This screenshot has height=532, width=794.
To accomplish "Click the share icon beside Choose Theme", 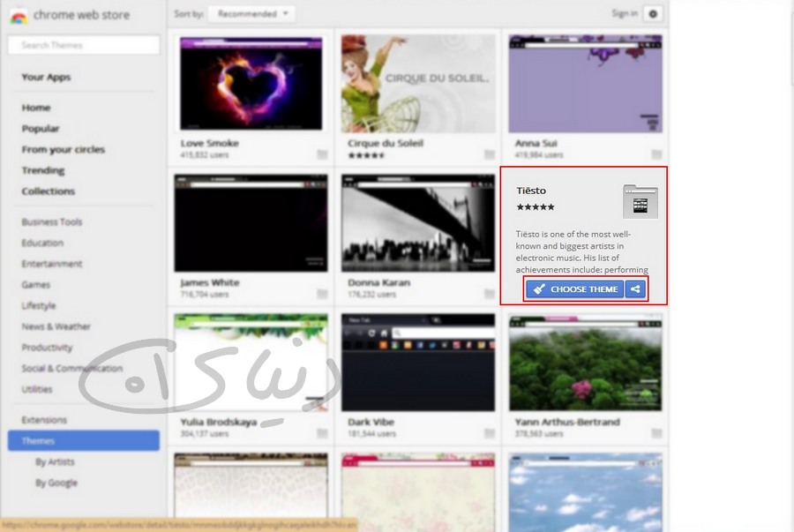I will [x=635, y=289].
